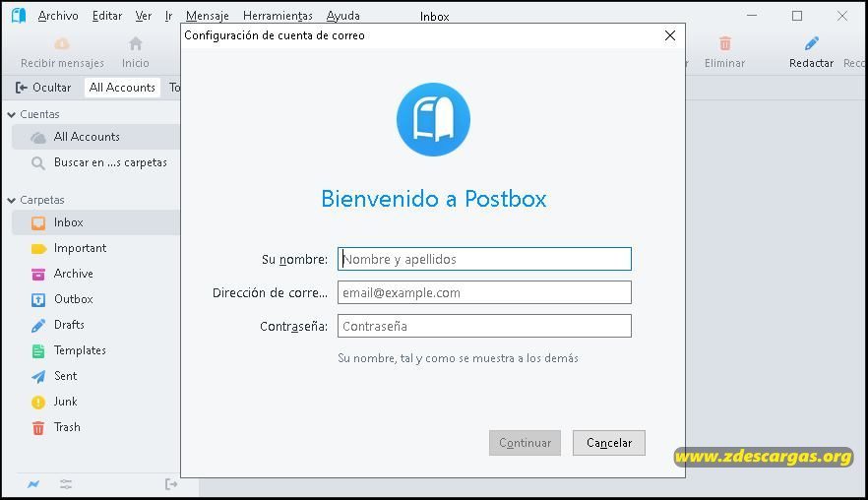
Task: Click the activity icon at sidebar bottom
Action: point(33,484)
